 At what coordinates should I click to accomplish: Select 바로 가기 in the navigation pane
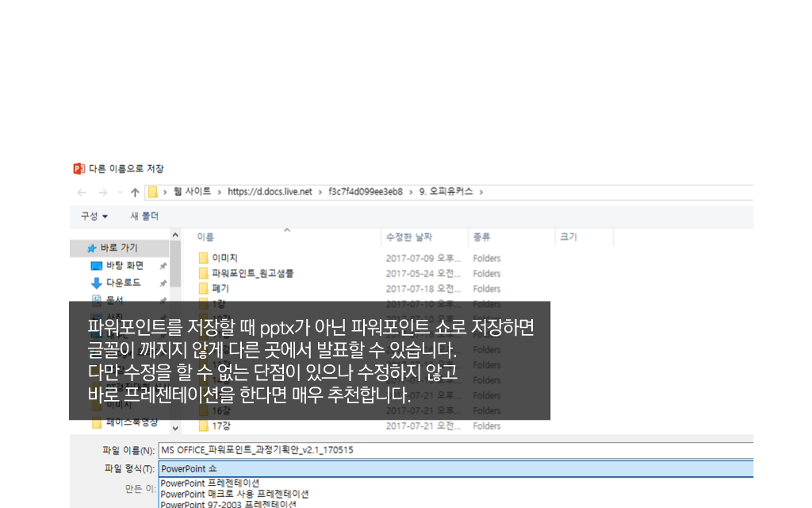click(119, 248)
